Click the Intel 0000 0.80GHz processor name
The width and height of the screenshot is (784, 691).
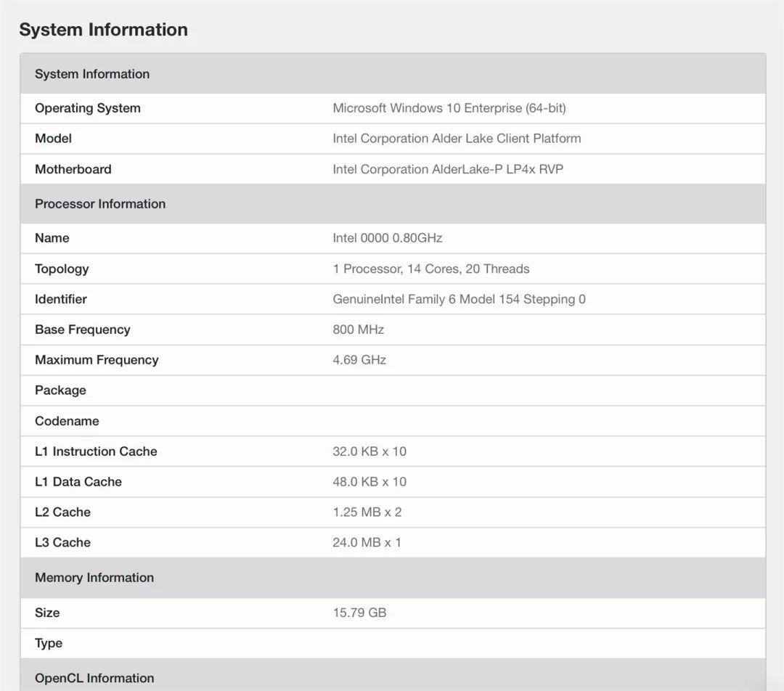387,238
